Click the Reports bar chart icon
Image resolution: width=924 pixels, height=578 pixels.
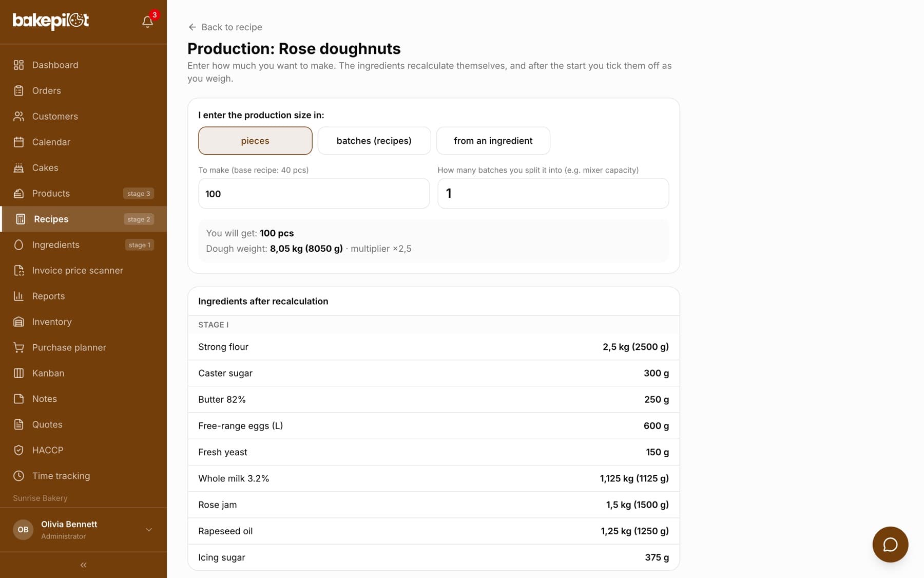(x=18, y=296)
